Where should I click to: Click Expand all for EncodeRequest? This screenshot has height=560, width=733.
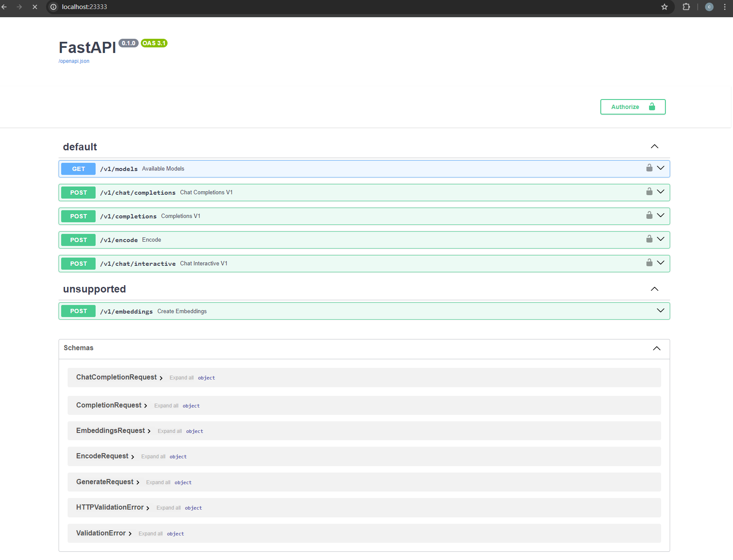click(x=153, y=457)
